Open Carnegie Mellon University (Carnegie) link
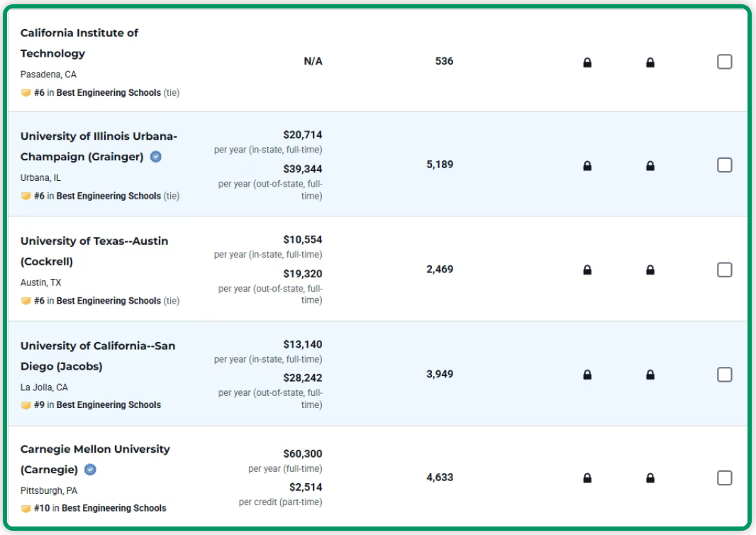Image resolution: width=756 pixels, height=535 pixels. (94, 449)
